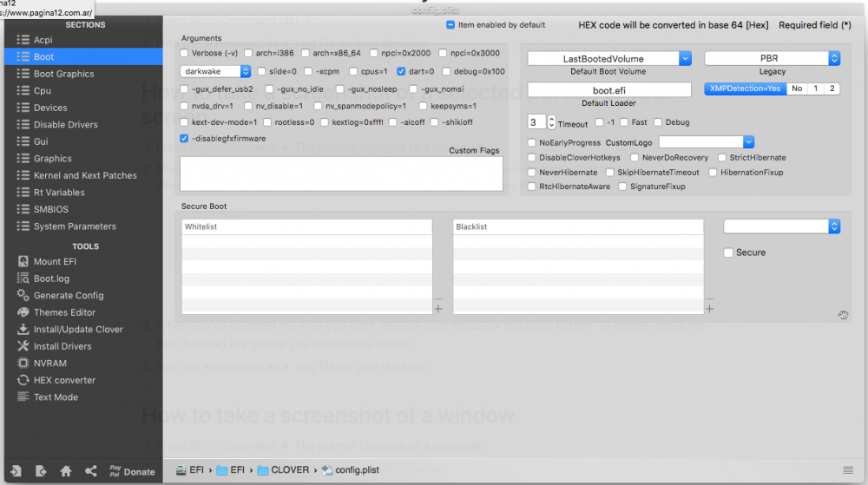Tick the NeverHibernate checkbox
868x485 pixels.
[x=532, y=173]
